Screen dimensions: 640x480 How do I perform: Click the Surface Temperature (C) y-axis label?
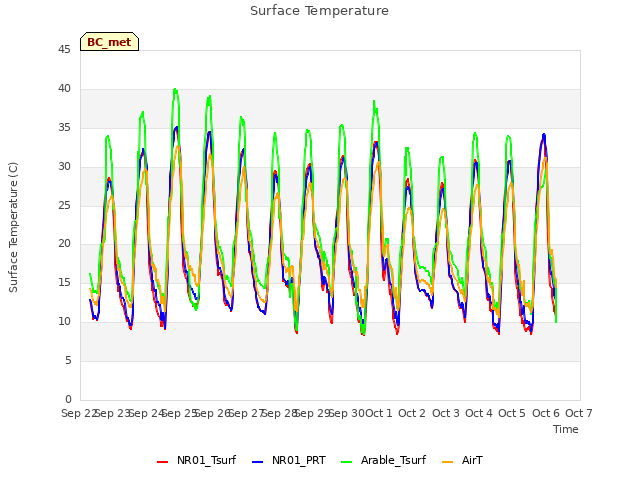[13, 227]
